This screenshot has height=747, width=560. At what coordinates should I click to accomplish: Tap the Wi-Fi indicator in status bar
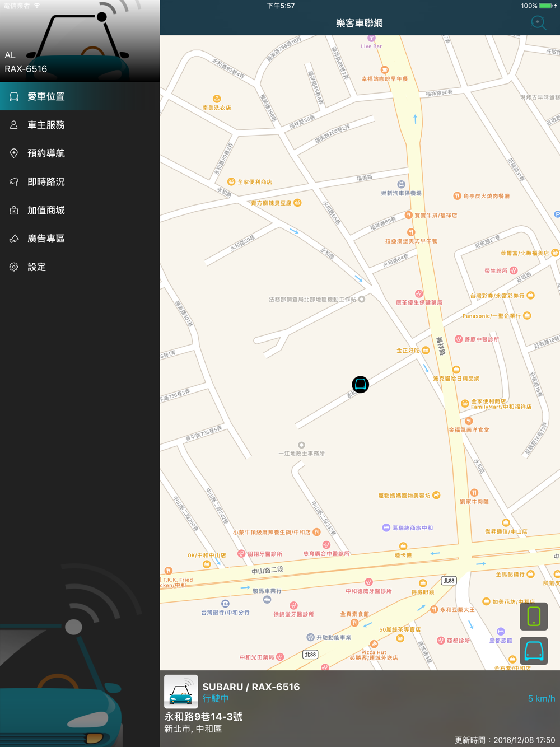37,6
